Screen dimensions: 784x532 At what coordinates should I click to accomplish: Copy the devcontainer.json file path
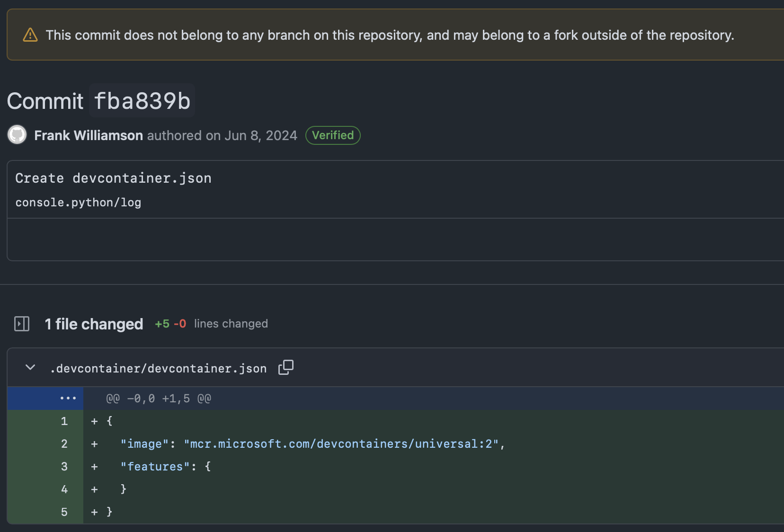[x=285, y=367]
